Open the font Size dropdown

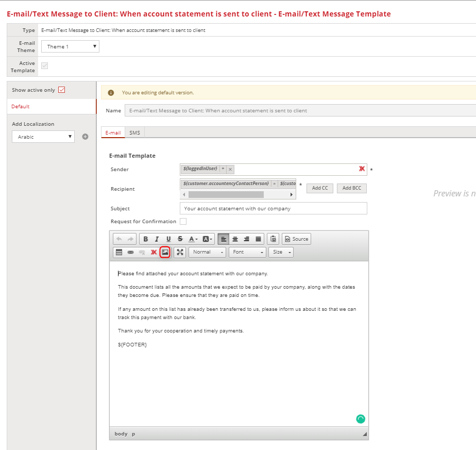click(x=281, y=252)
